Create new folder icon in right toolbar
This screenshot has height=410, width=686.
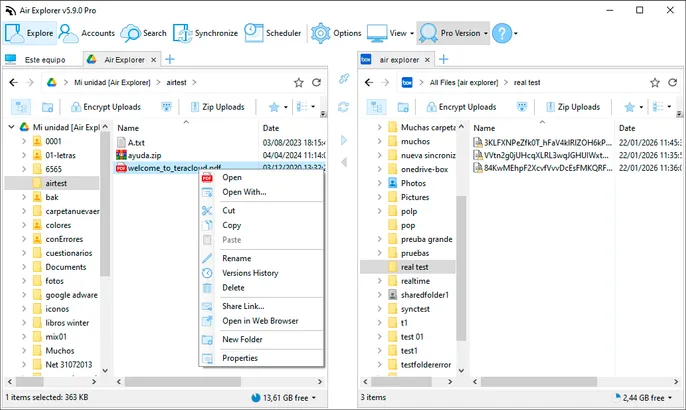pyautogui.click(x=403, y=107)
